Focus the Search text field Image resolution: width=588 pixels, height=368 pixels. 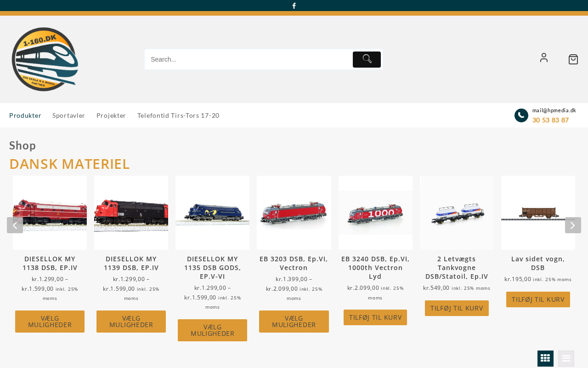[249, 59]
